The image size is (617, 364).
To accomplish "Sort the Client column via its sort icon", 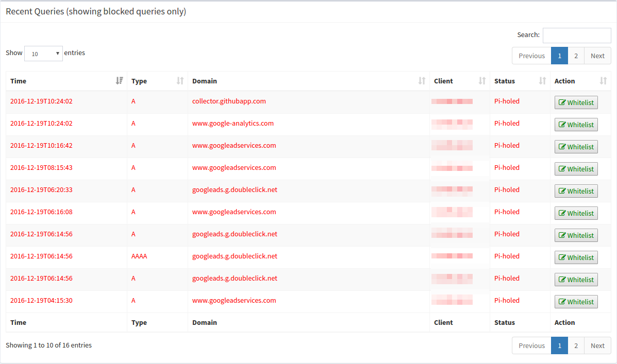I will point(482,81).
